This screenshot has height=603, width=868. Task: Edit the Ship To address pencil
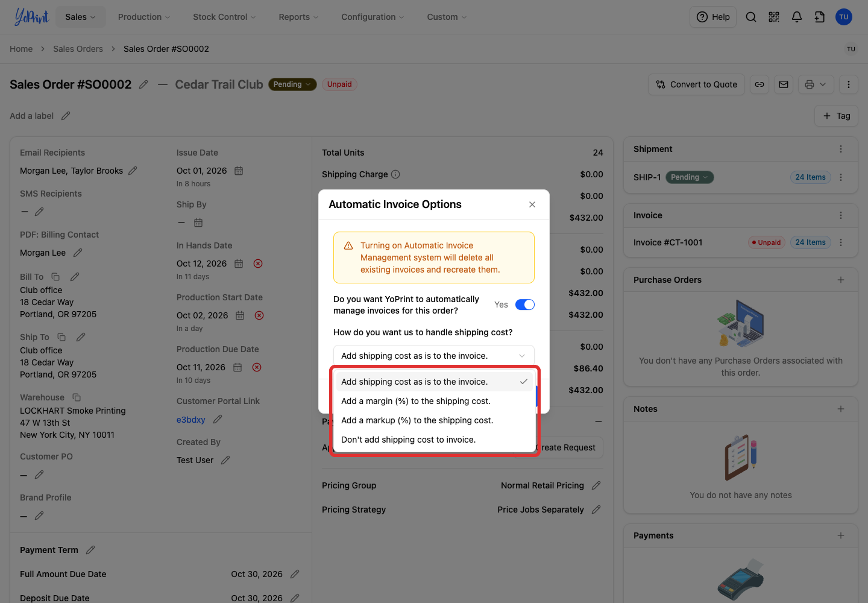(x=81, y=337)
